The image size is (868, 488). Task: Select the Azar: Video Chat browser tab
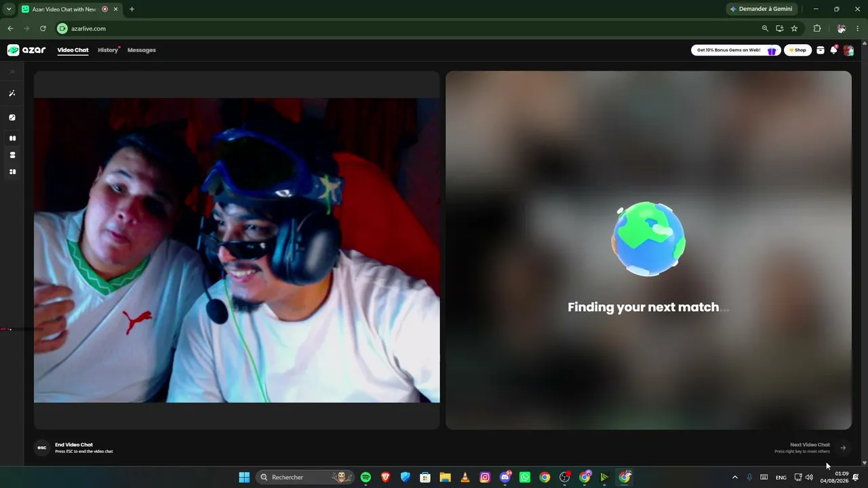click(x=70, y=9)
